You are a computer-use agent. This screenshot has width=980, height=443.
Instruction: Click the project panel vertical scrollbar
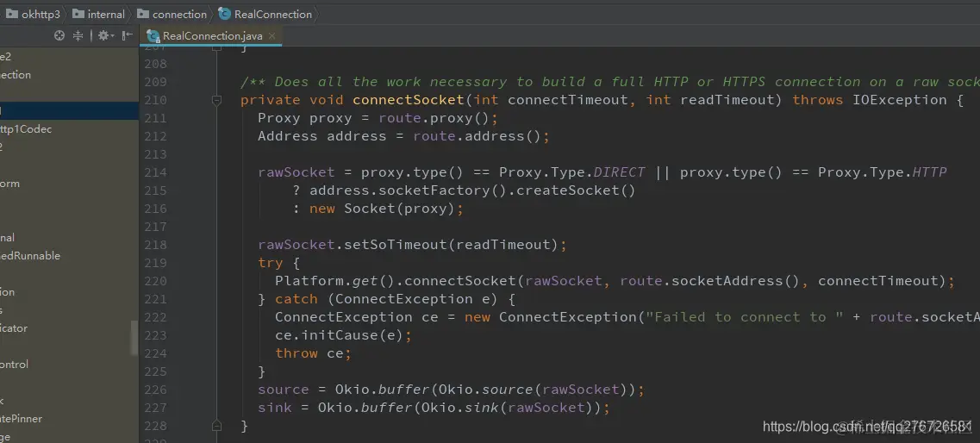tap(134, 338)
